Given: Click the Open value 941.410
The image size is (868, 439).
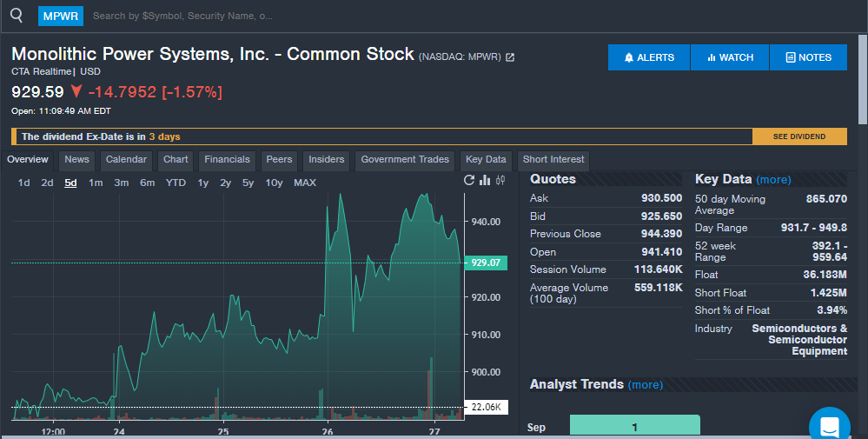Looking at the screenshot, I should coord(661,252).
